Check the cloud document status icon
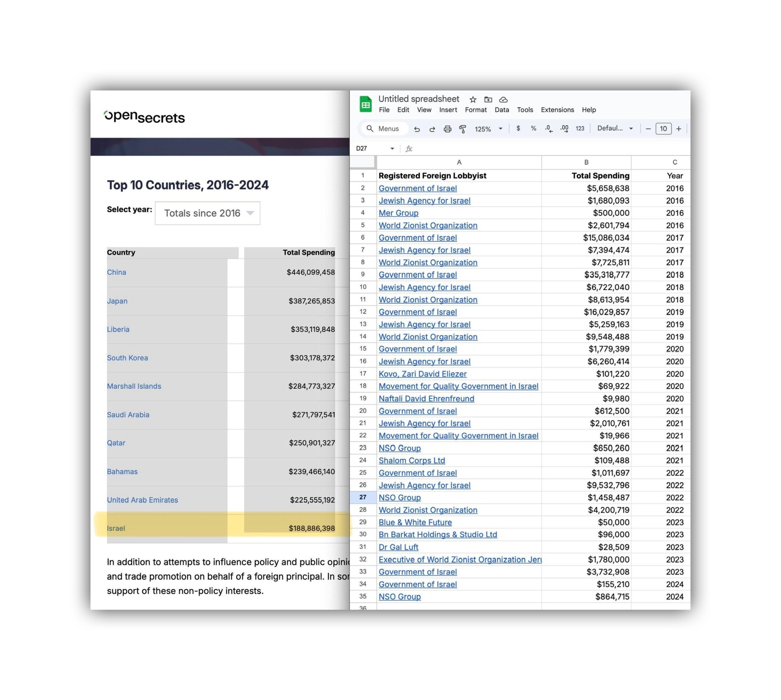Viewport: 781px width, 700px height. [x=503, y=100]
